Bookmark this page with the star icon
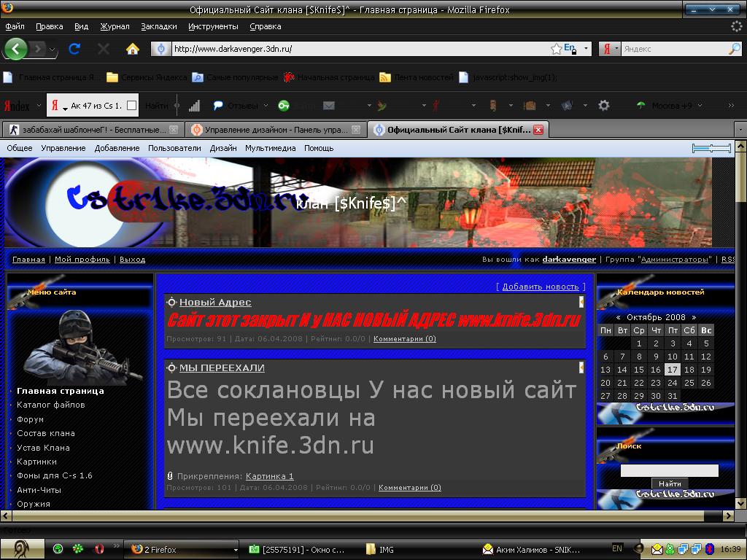This screenshot has width=747, height=560. (557, 49)
